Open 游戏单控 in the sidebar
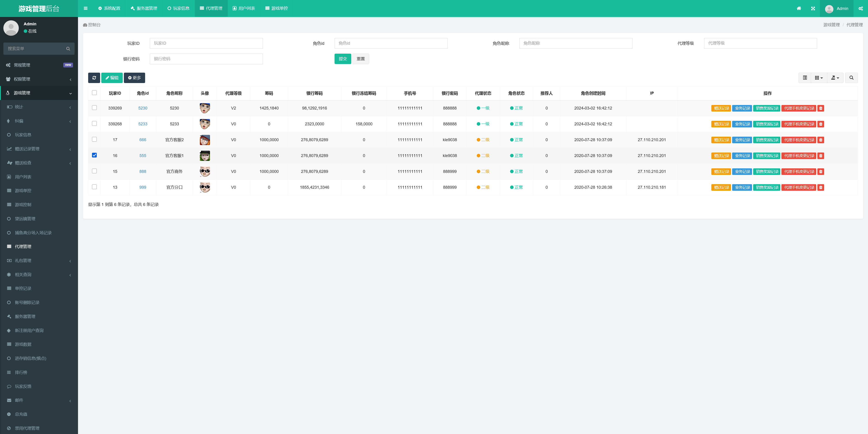This screenshot has width=868, height=434. [23, 191]
